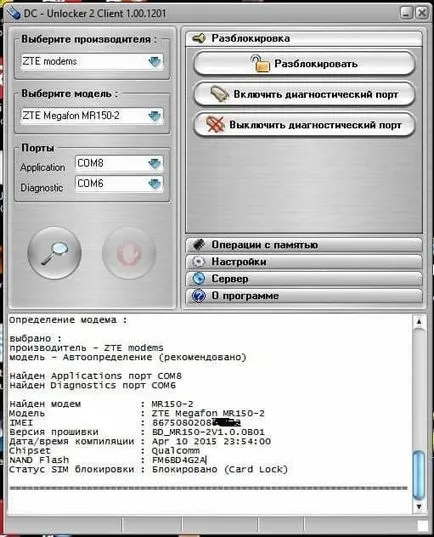Viewport: 434px width, 537px height.
Task: Click the log line 'модель - Автоопределение (рекомендовано)'
Action: (x=128, y=357)
